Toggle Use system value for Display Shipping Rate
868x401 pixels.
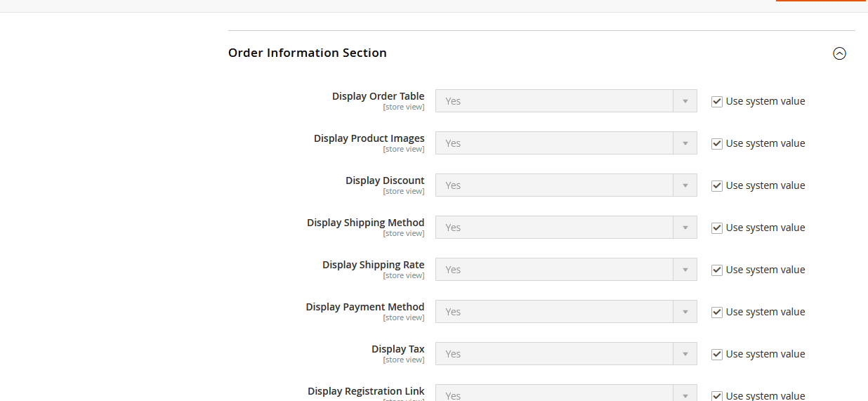tap(717, 270)
